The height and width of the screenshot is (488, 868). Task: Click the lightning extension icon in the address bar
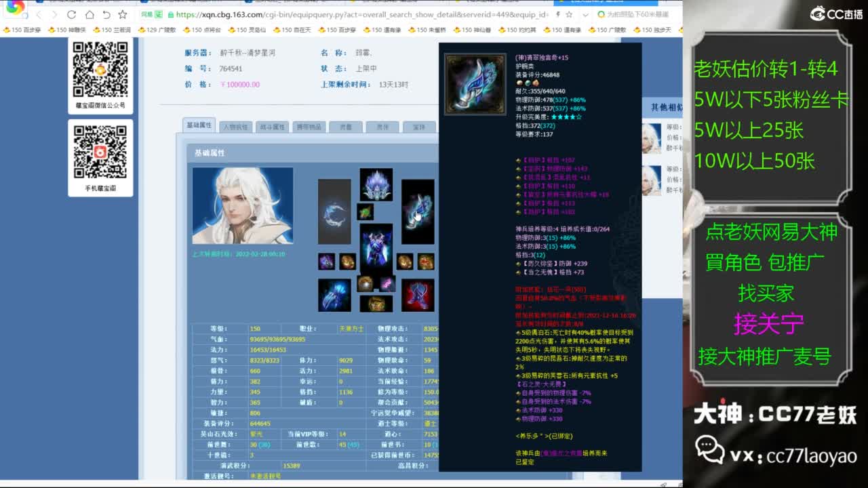point(559,16)
